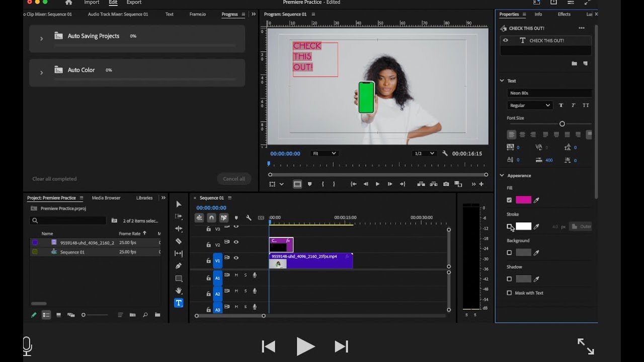Select the Hand tool
The width and height of the screenshot is (644, 362).
point(179,290)
